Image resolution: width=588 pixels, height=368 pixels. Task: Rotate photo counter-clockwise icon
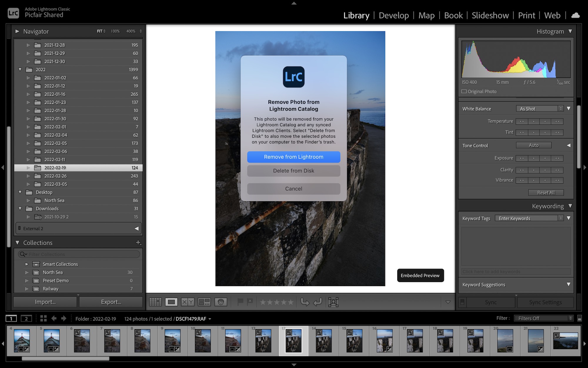coord(305,302)
